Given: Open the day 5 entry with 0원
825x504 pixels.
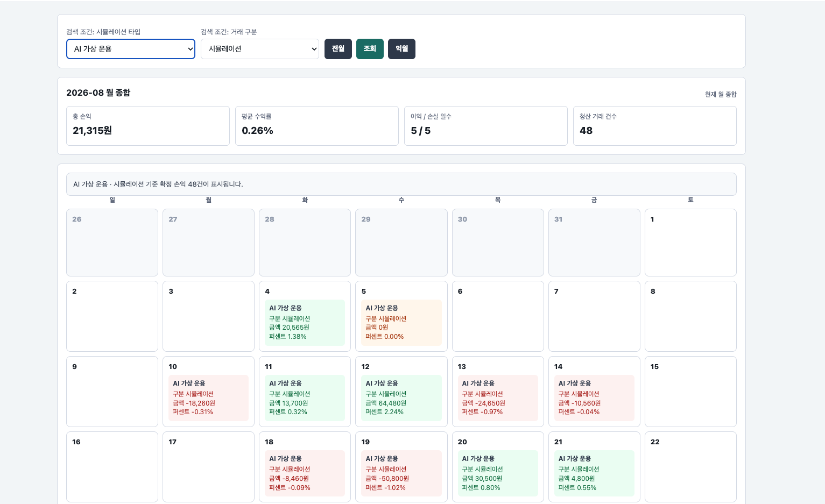Looking at the screenshot, I should click(401, 323).
